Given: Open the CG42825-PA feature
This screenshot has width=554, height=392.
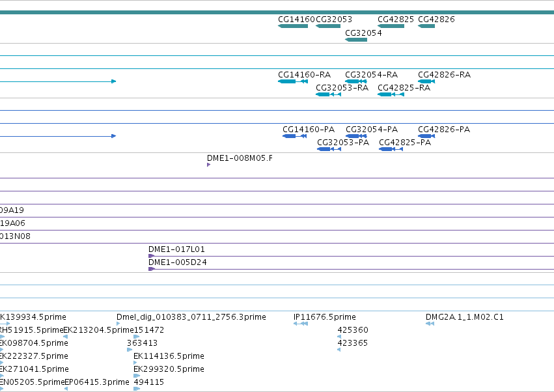Looking at the screenshot, I should click(x=391, y=149).
